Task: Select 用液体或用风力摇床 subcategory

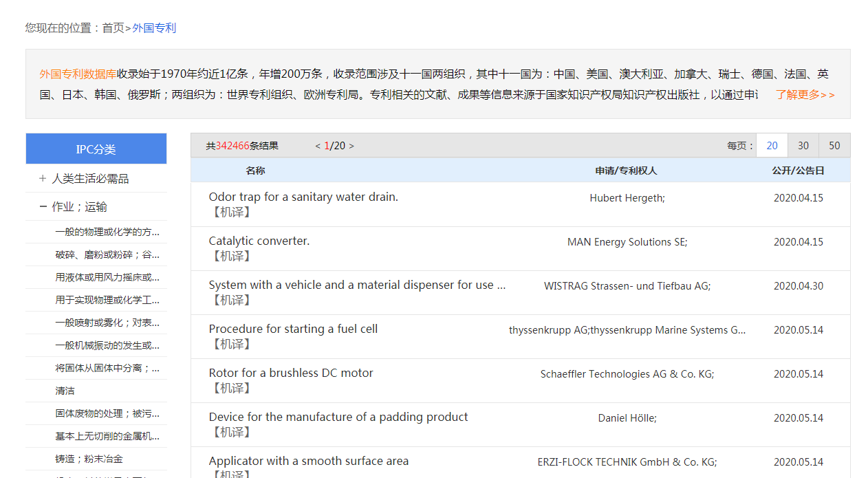Action: (107, 277)
